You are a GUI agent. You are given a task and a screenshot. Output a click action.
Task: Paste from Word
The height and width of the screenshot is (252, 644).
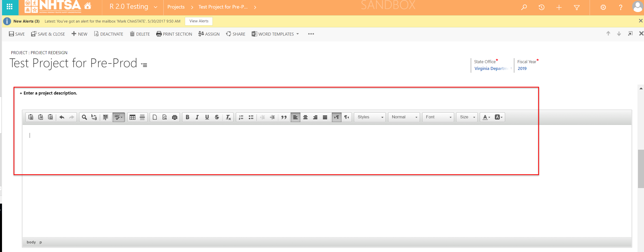(x=50, y=117)
